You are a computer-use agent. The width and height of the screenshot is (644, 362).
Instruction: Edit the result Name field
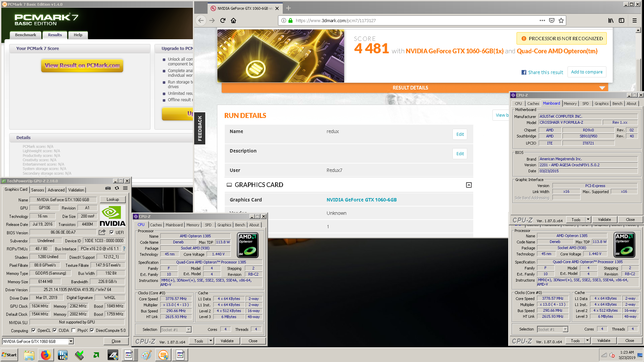coord(460,134)
